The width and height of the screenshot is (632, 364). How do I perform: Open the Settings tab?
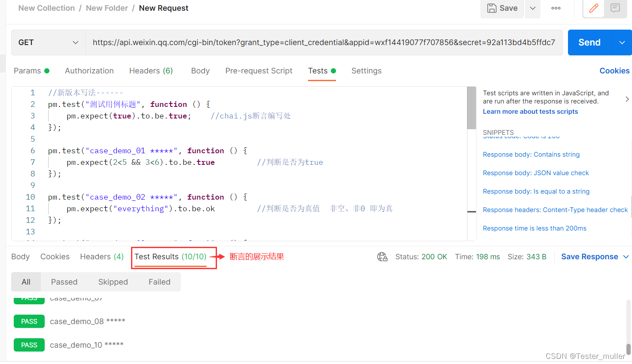[366, 71]
